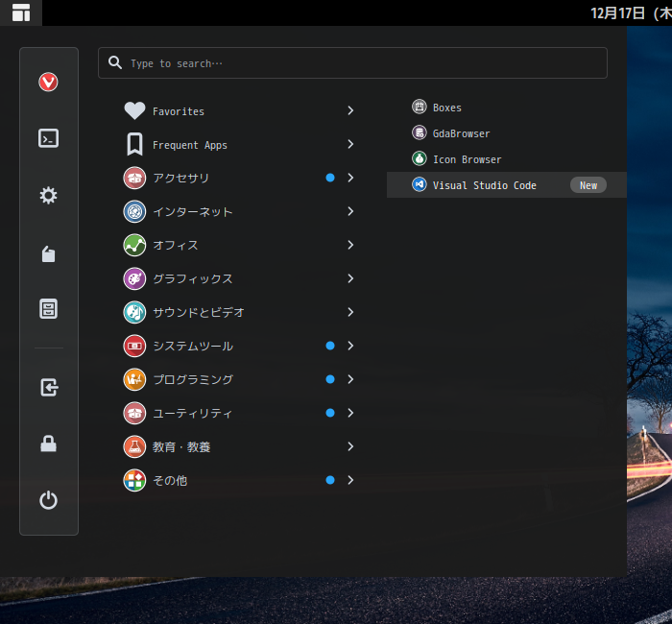Expand the ユーティリティ chevron arrow
The height and width of the screenshot is (624, 672).
pos(350,413)
